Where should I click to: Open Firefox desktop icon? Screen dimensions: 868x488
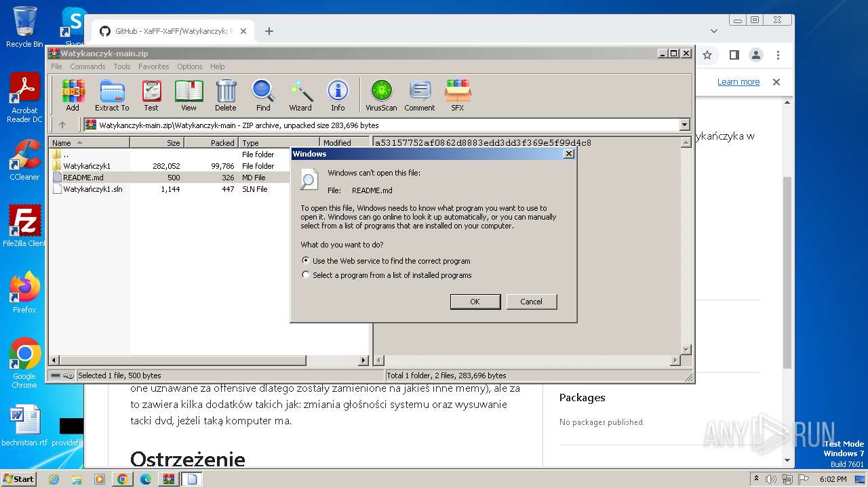(24, 293)
